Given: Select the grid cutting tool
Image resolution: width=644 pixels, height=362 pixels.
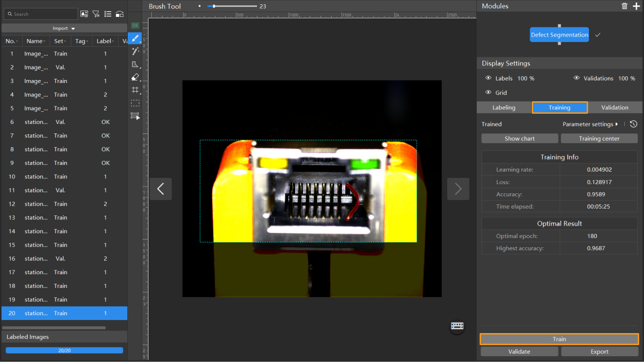Looking at the screenshot, I should 135,90.
